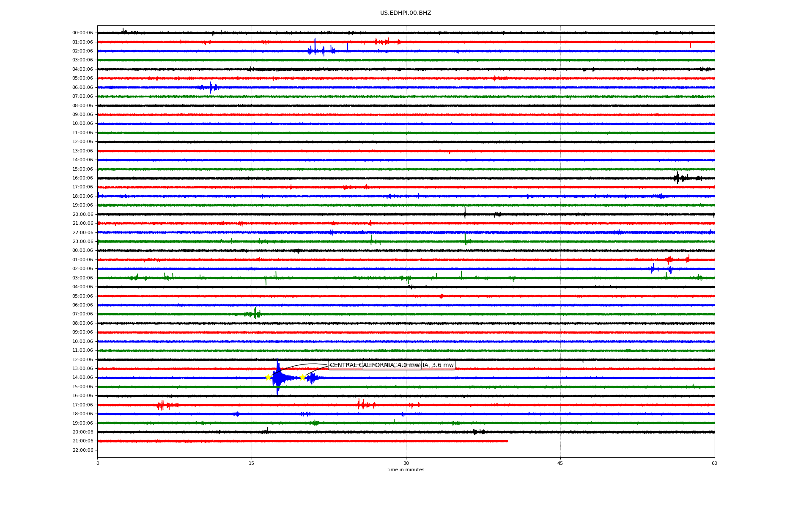The width and height of the screenshot is (812, 508).
Task: Click the blue burst on the top 02:00:06 trace
Action: click(x=315, y=51)
